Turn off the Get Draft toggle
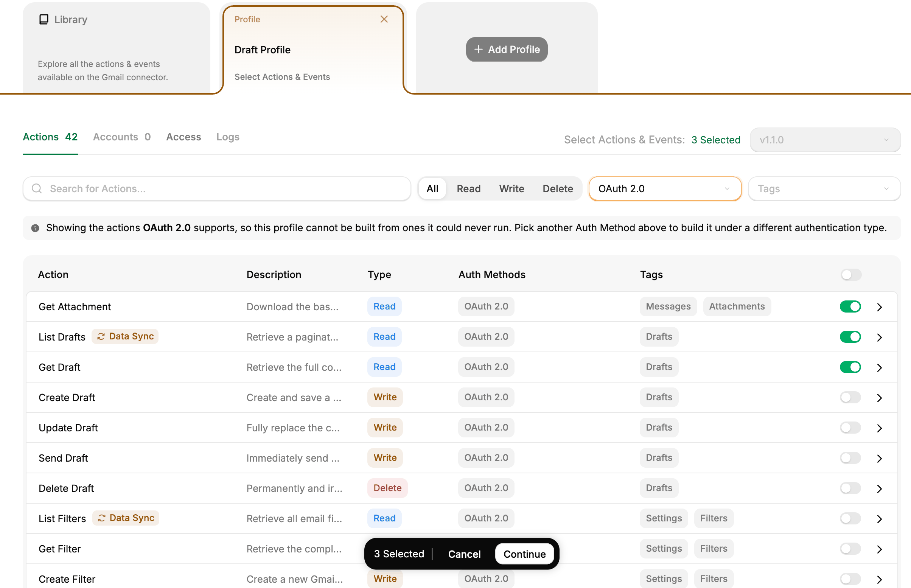The height and width of the screenshot is (588, 911). coord(850,367)
